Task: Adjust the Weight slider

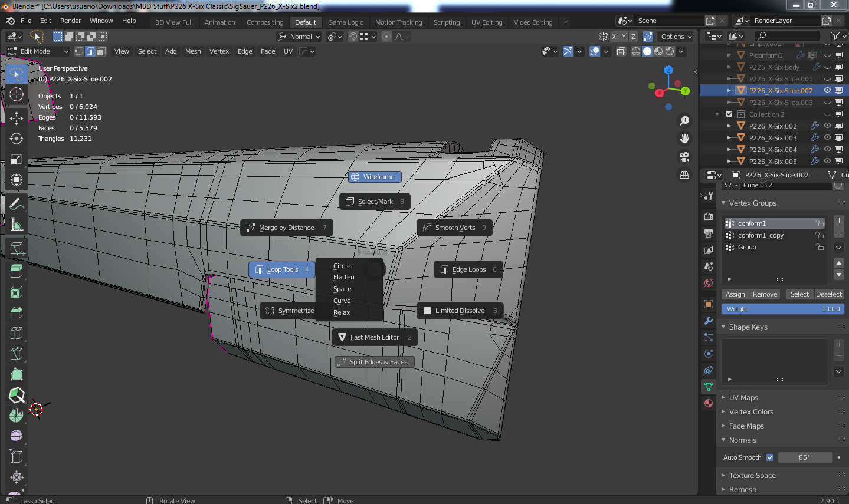Action: tap(783, 309)
